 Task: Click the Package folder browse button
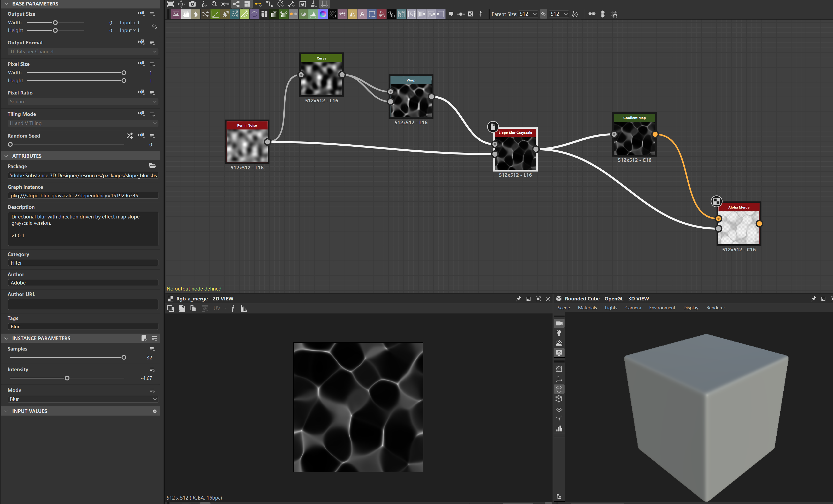(x=152, y=166)
